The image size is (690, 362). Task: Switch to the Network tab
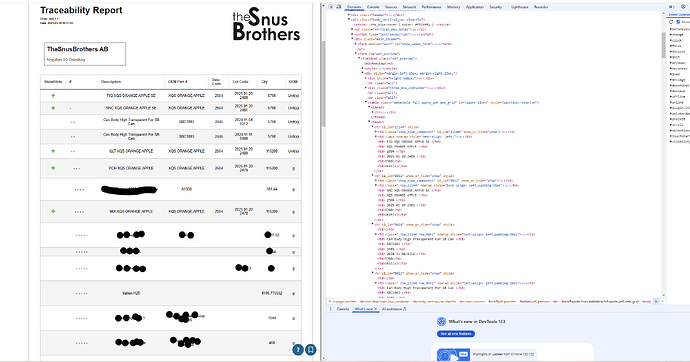click(x=409, y=7)
